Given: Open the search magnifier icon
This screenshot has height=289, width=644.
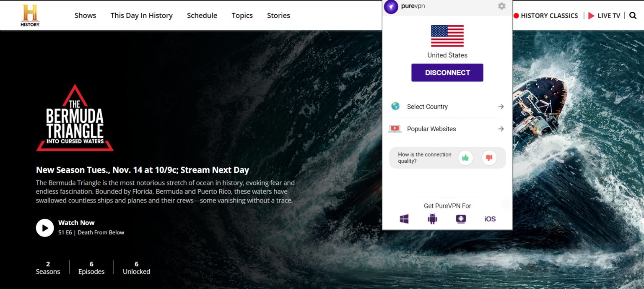Looking at the screenshot, I should coord(633,16).
